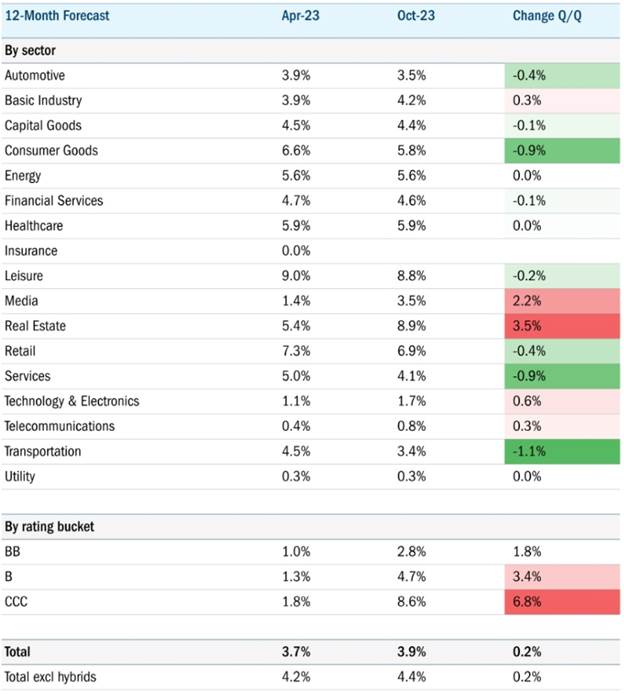Select the CCC 6.8% change cell
Image resolution: width=624 pixels, height=695 pixels.
[x=562, y=602]
